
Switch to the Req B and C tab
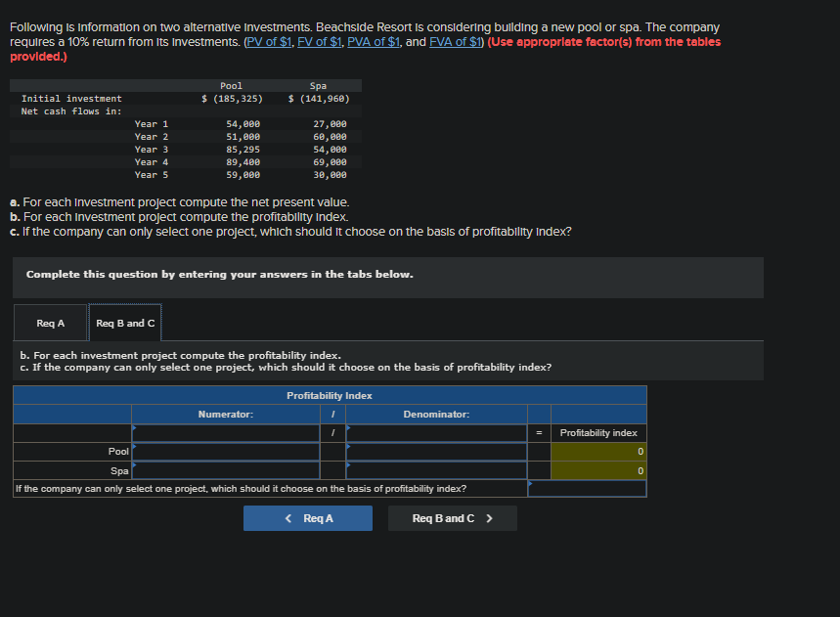pos(125,323)
